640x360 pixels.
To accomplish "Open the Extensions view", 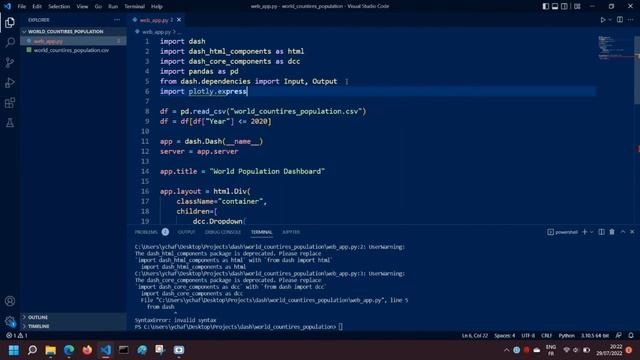I will pos(10,102).
